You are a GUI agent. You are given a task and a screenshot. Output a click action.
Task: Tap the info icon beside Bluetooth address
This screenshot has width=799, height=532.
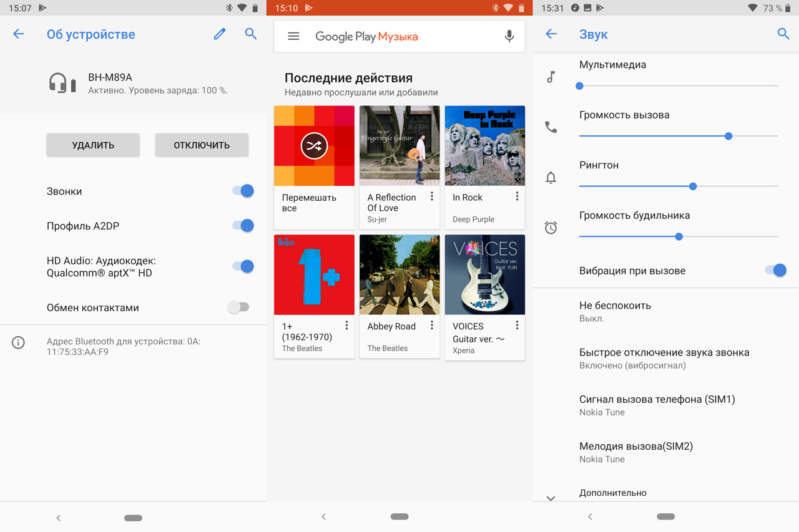(x=19, y=342)
